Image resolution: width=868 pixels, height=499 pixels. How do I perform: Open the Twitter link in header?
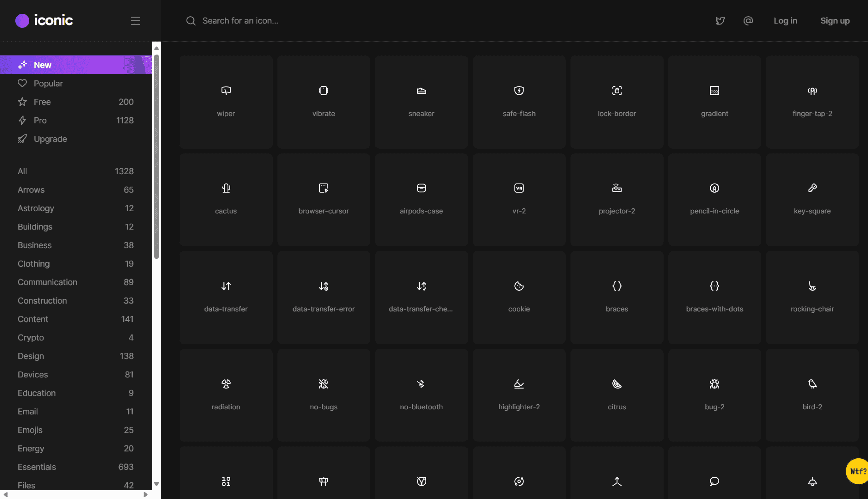[720, 21]
